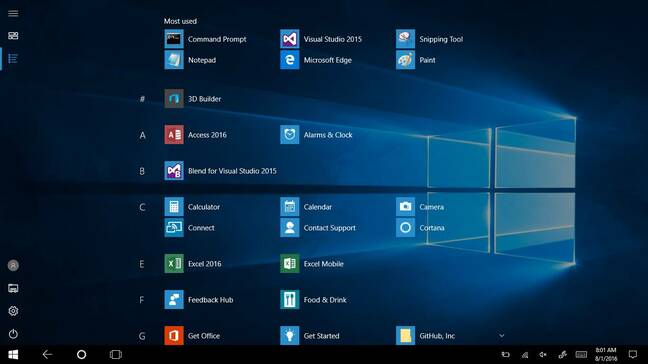Launch Get Started lightbulb icon
The image size is (648, 364).
(290, 335)
